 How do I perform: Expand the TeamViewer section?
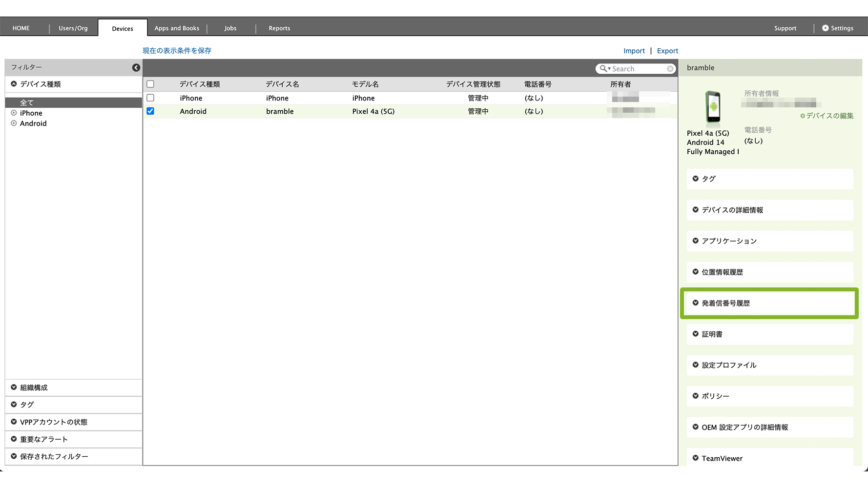722,458
